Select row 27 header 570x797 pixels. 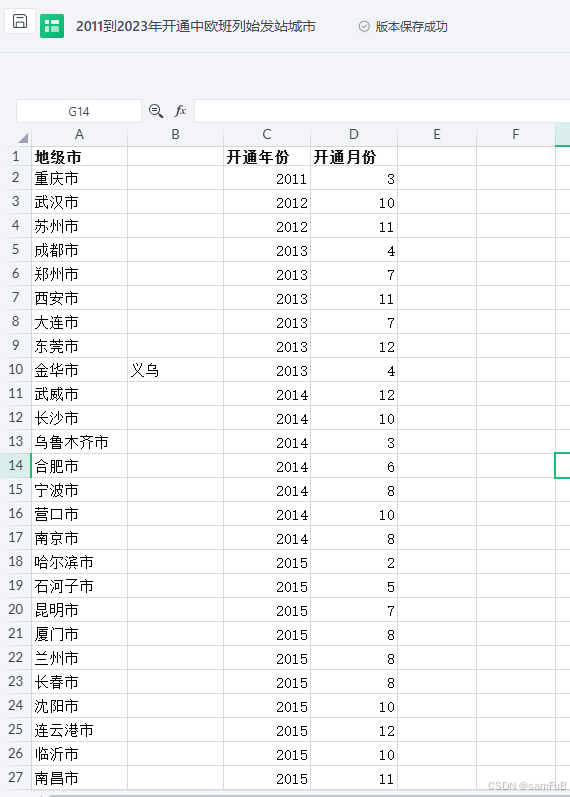coord(16,778)
